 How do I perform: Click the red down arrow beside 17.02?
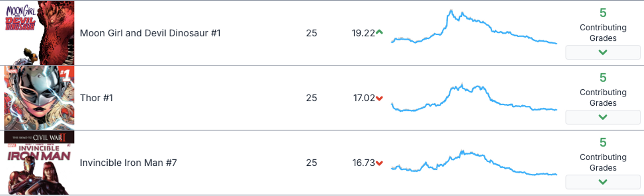point(379,98)
